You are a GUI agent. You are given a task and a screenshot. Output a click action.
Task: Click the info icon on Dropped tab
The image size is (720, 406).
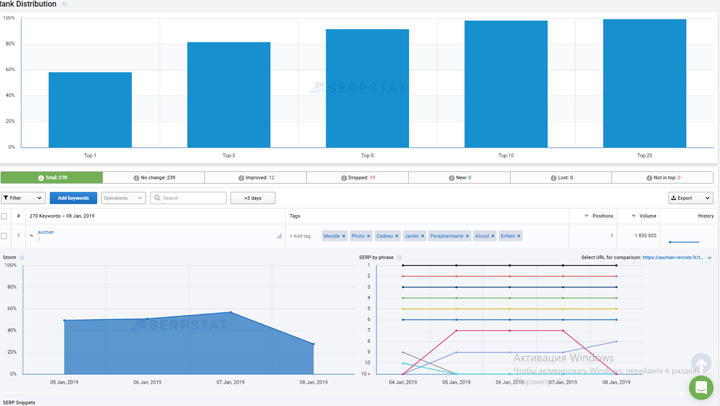344,178
